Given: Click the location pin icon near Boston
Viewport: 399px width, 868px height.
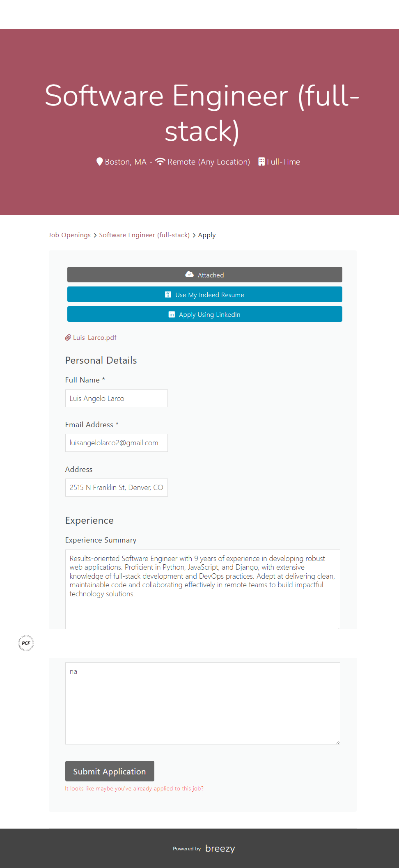Looking at the screenshot, I should tap(99, 162).
